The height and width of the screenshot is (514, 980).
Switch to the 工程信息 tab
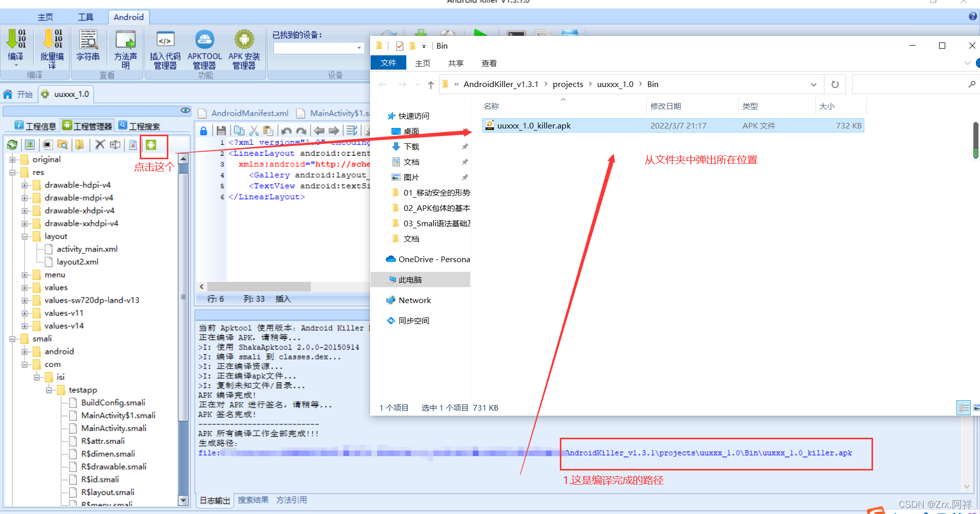(x=35, y=126)
